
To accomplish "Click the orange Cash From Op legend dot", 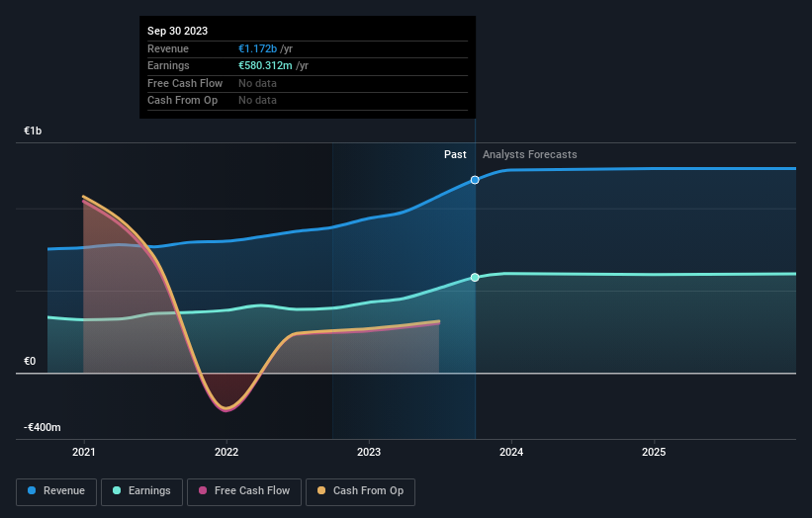I will coord(321,490).
